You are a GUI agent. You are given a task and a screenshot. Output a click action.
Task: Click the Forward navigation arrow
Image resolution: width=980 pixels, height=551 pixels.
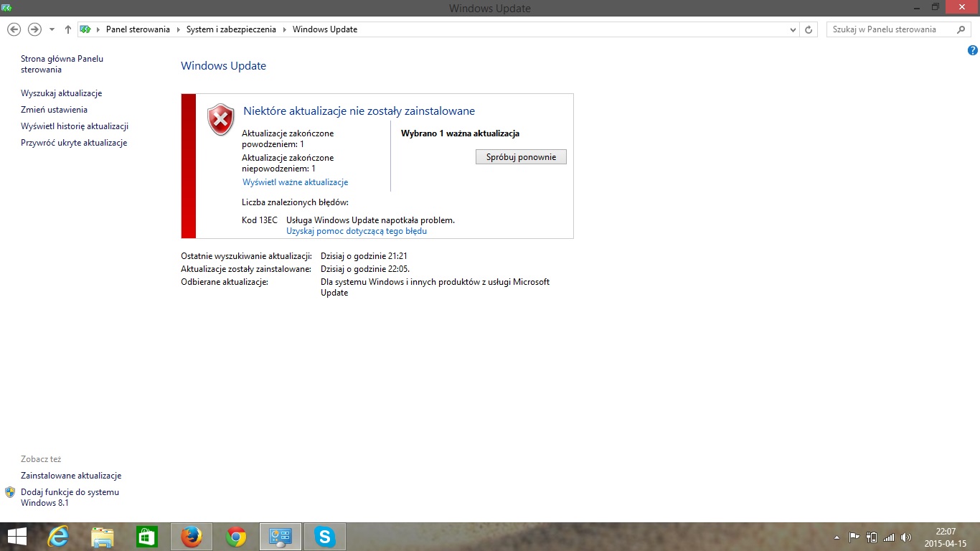(34, 29)
